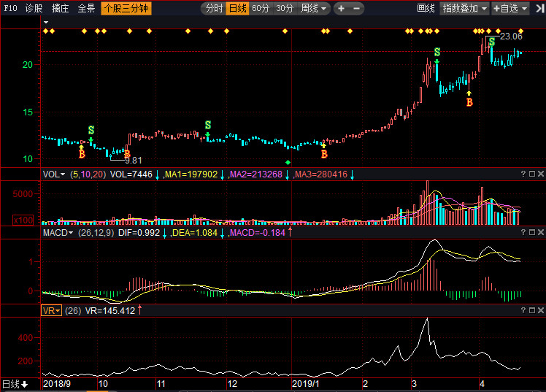Close the MACD indicator panel
Screen dimensions: 546x392
click(x=540, y=232)
